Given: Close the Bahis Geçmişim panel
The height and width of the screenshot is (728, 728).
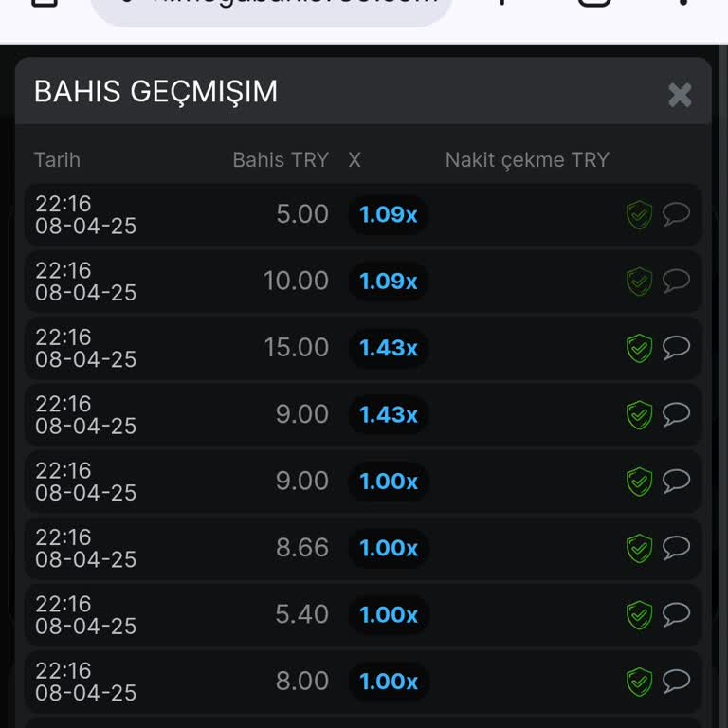Looking at the screenshot, I should (x=680, y=95).
